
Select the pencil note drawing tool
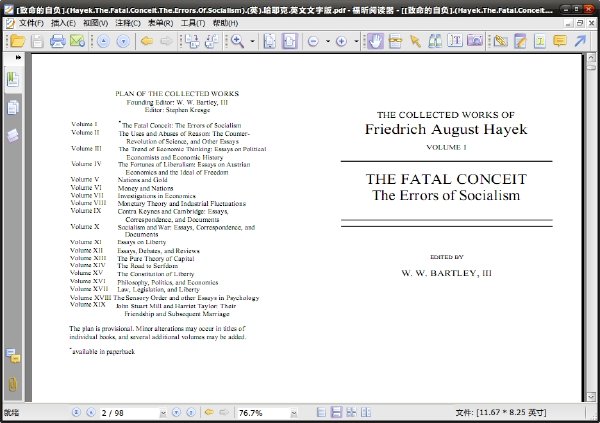(520, 41)
